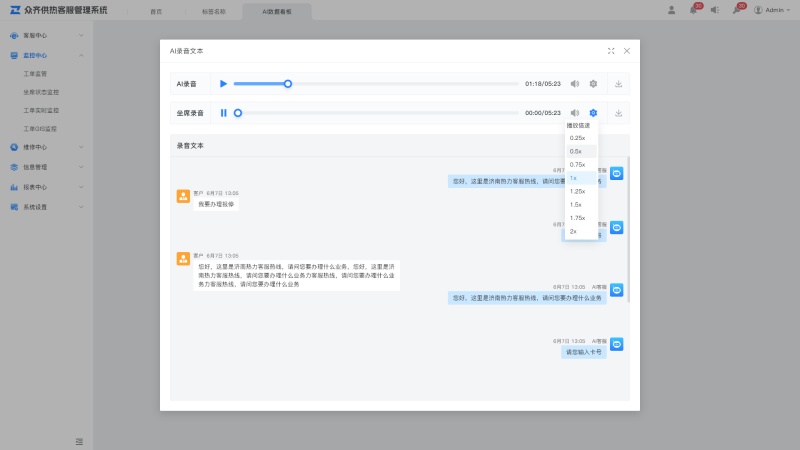Open 工单实时监控 in sidebar

click(42, 110)
